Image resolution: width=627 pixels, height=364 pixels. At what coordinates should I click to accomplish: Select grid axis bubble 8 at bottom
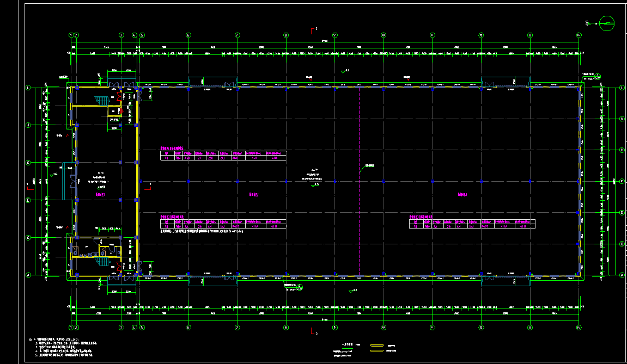point(286,328)
